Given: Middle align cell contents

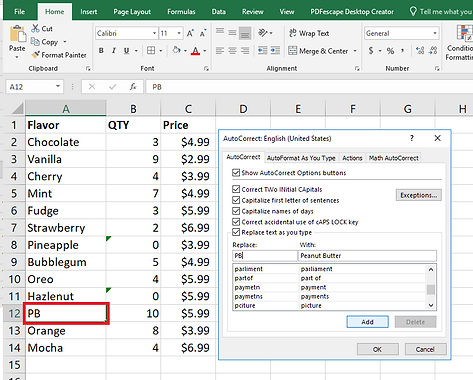Looking at the screenshot, I should [x=232, y=32].
